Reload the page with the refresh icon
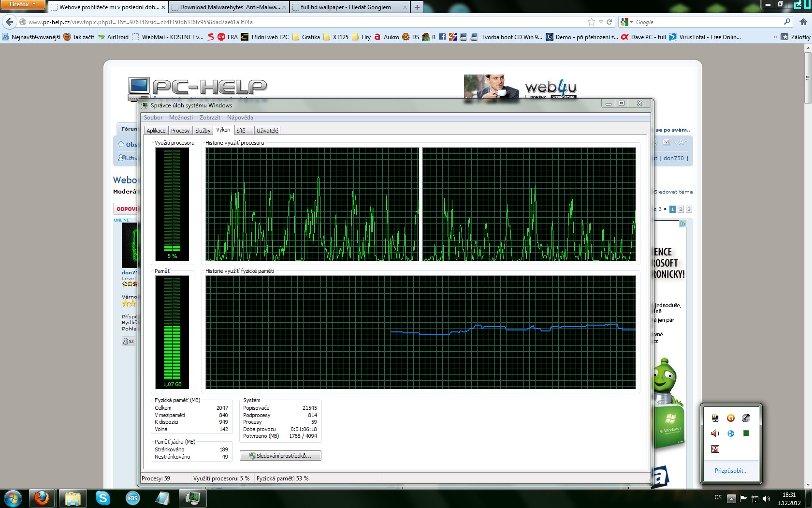Screen dimensions: 812x508 [609, 22]
